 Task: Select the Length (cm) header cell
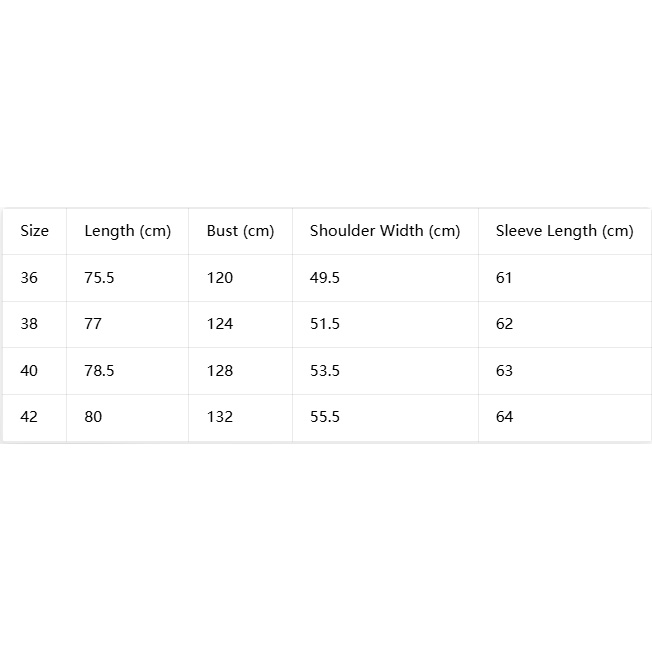coord(128,231)
